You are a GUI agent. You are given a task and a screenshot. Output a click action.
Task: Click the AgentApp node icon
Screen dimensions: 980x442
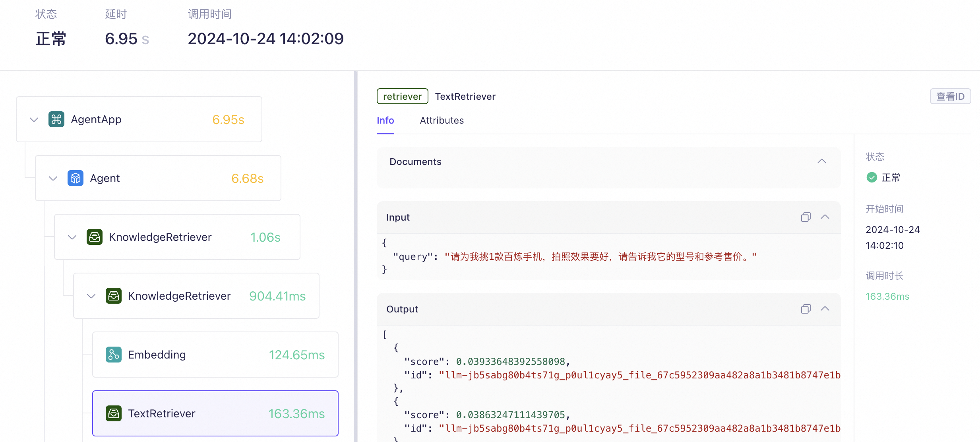click(x=56, y=119)
